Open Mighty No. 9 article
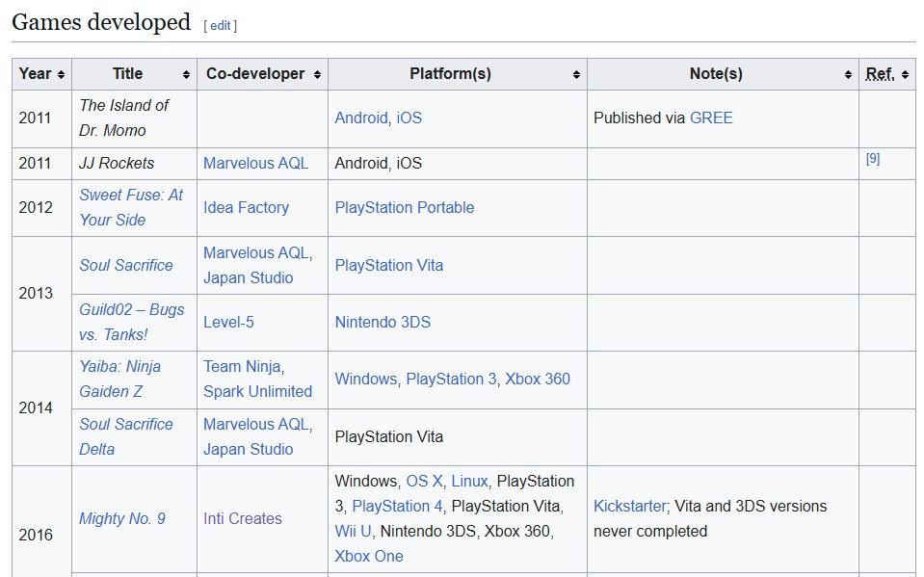Screen dimensions: 924x577 121,518
